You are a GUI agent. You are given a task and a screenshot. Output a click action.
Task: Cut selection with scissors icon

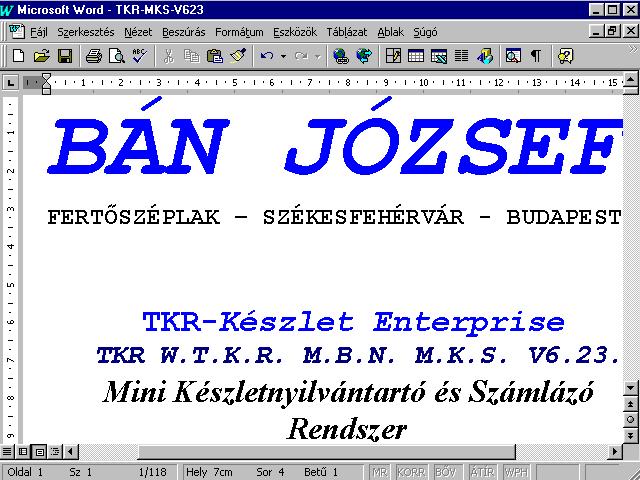click(168, 56)
